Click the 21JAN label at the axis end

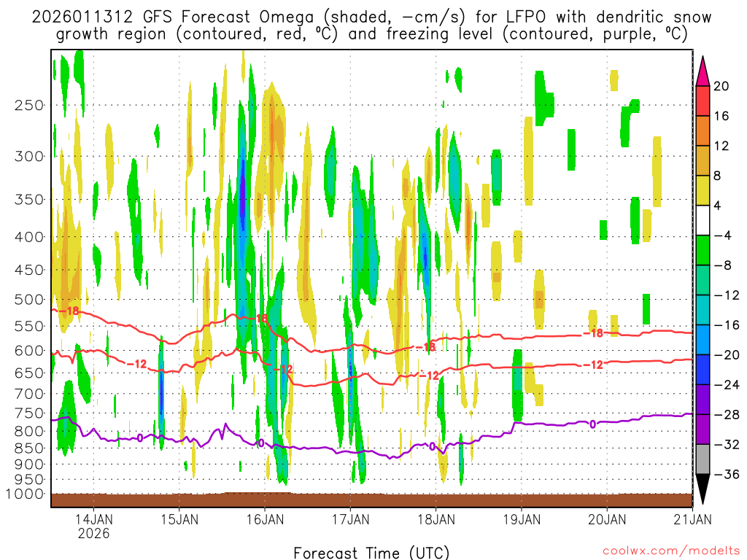click(692, 520)
